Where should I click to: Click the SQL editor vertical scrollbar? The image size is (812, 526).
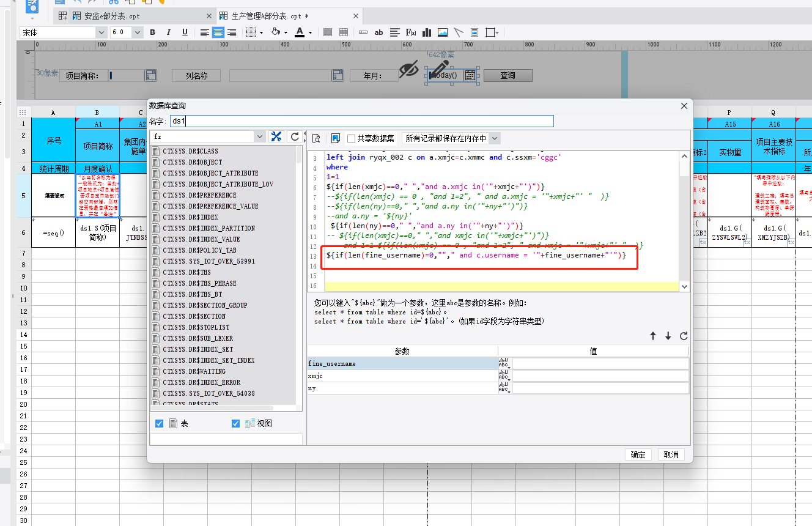(684, 221)
